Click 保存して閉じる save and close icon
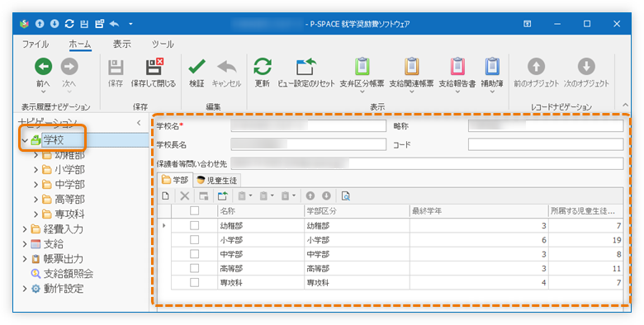Screen dimensions: 644x325 [x=154, y=67]
